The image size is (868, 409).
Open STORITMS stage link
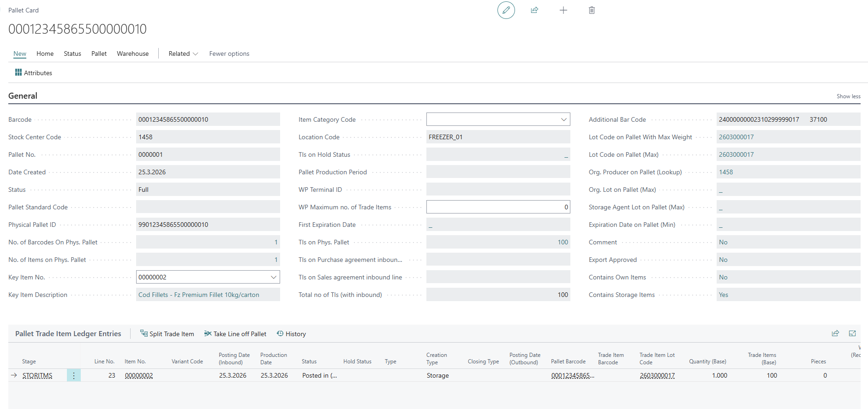37,375
